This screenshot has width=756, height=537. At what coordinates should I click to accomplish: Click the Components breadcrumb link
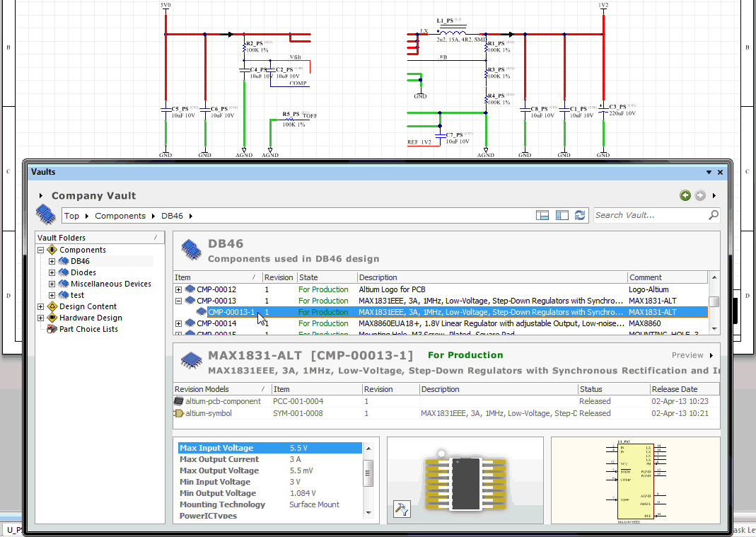point(120,216)
